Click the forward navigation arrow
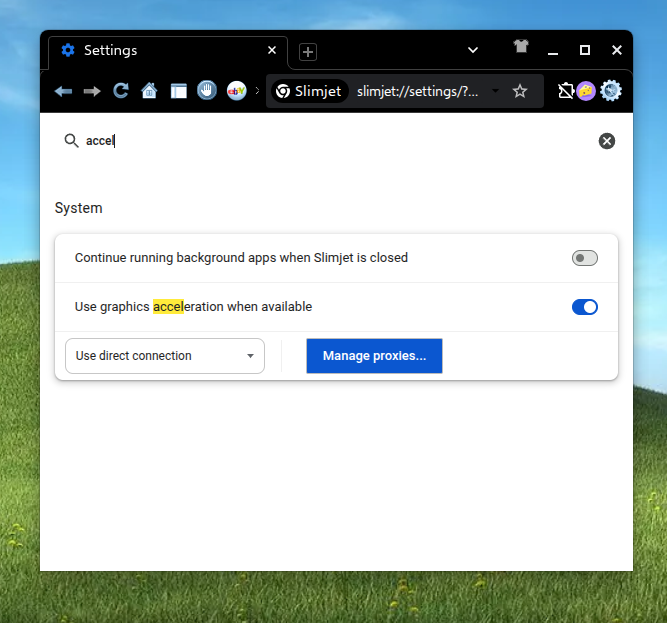This screenshot has width=667, height=623. [92, 91]
